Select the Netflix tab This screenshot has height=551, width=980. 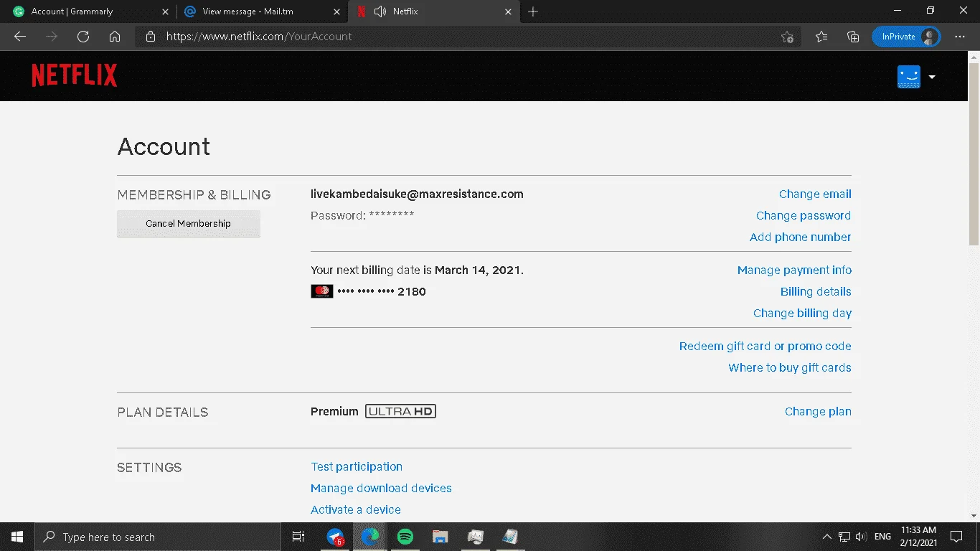point(435,11)
